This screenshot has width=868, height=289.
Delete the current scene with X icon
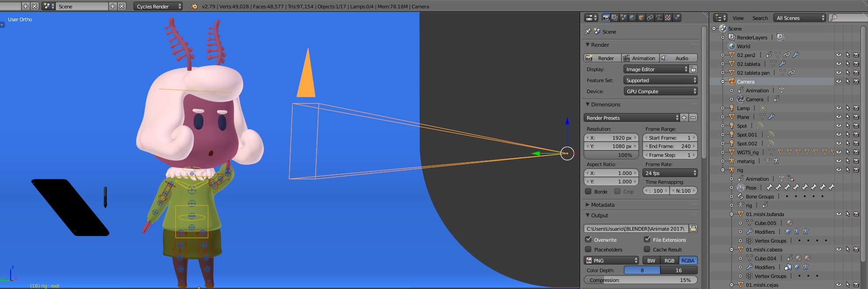[122, 6]
